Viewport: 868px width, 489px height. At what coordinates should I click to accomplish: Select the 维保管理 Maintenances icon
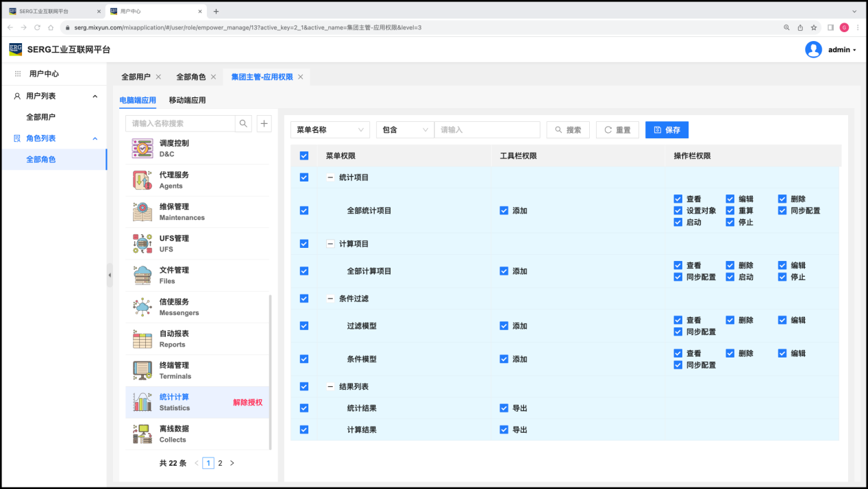(x=142, y=212)
